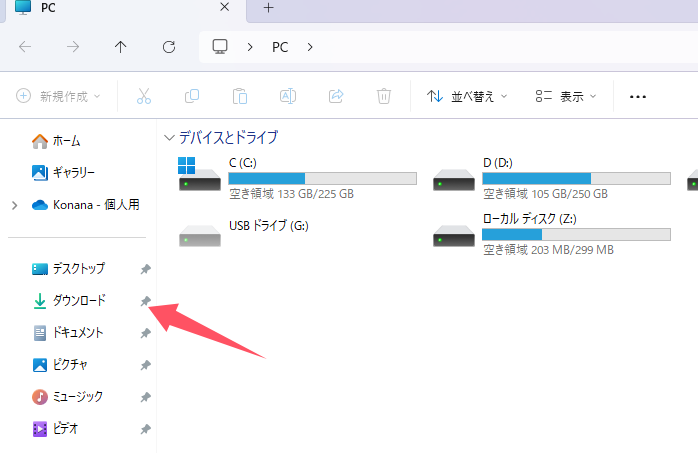698x453 pixels.
Task: Click the Rename icon in toolbar
Action: (288, 96)
